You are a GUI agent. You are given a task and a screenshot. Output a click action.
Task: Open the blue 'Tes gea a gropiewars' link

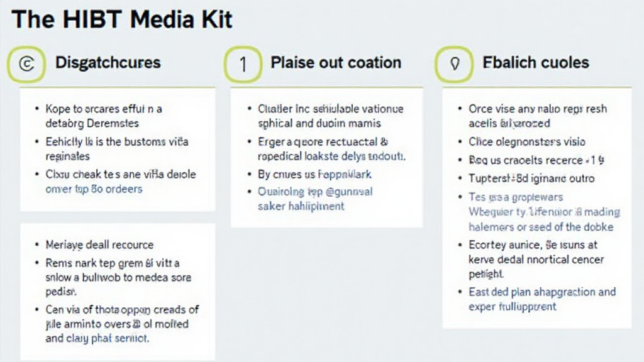tap(516, 197)
